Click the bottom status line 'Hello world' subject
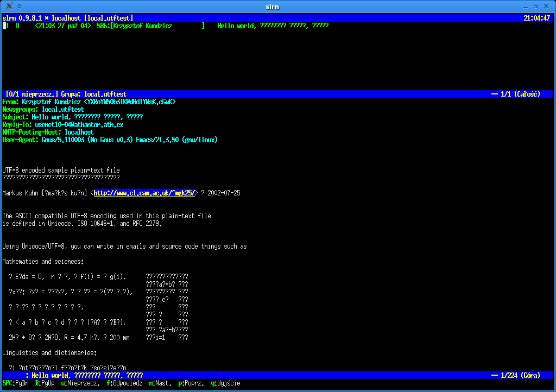The width and height of the screenshot is (556, 392). pos(87,375)
